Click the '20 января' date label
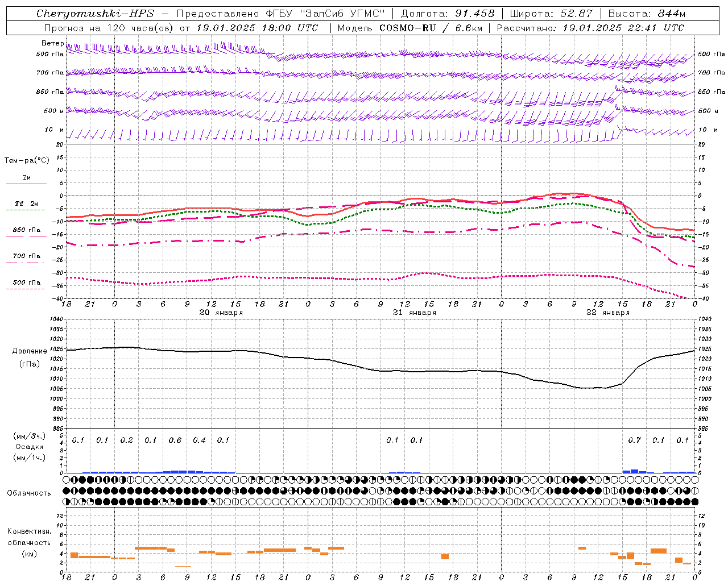The image size is (728, 582). click(221, 313)
